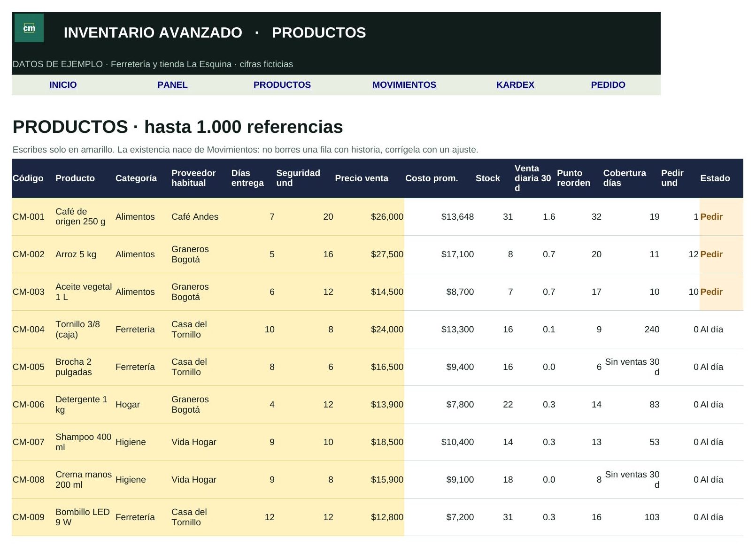This screenshot has height=553, width=756.
Task: Go to the PEDIDO link
Action: click(608, 85)
